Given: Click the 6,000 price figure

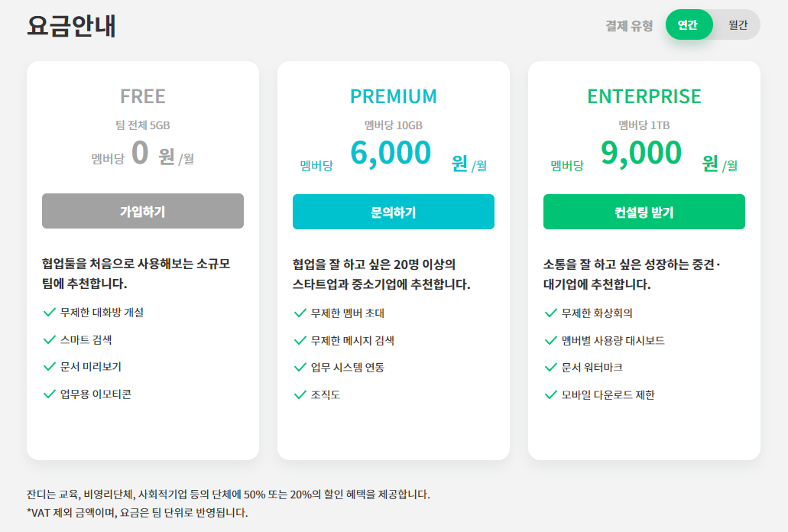Looking at the screenshot, I should tap(391, 153).
